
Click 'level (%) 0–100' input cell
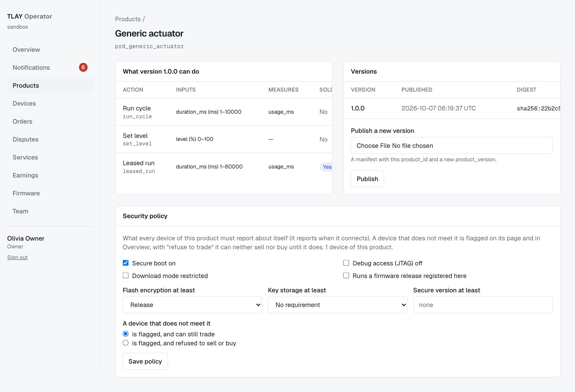click(x=195, y=139)
